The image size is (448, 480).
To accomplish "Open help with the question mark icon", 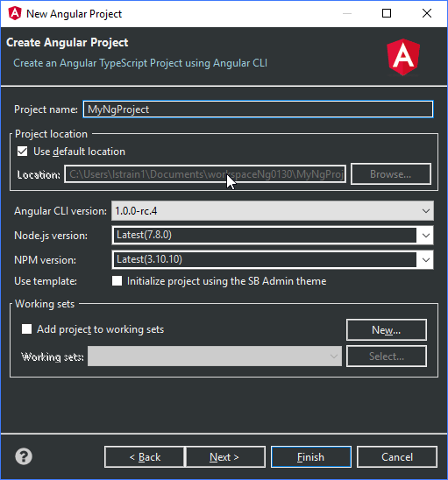I will 24,456.
